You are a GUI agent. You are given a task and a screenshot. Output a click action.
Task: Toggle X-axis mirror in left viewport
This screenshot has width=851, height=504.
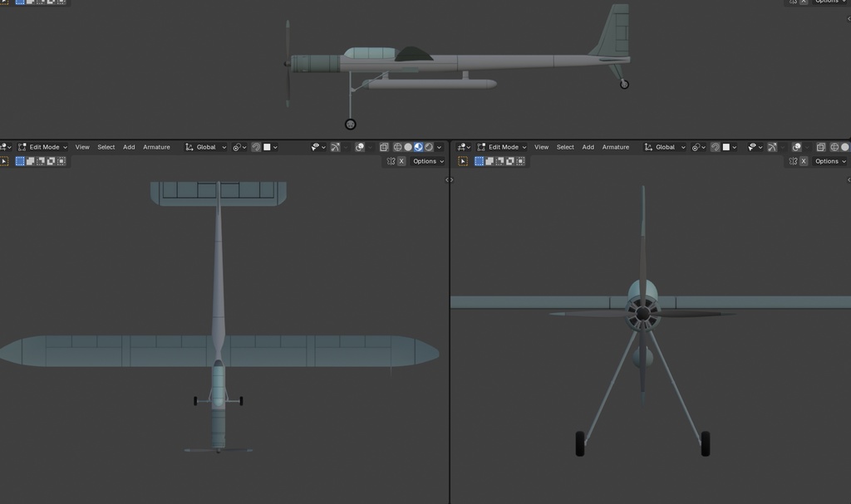click(x=401, y=161)
